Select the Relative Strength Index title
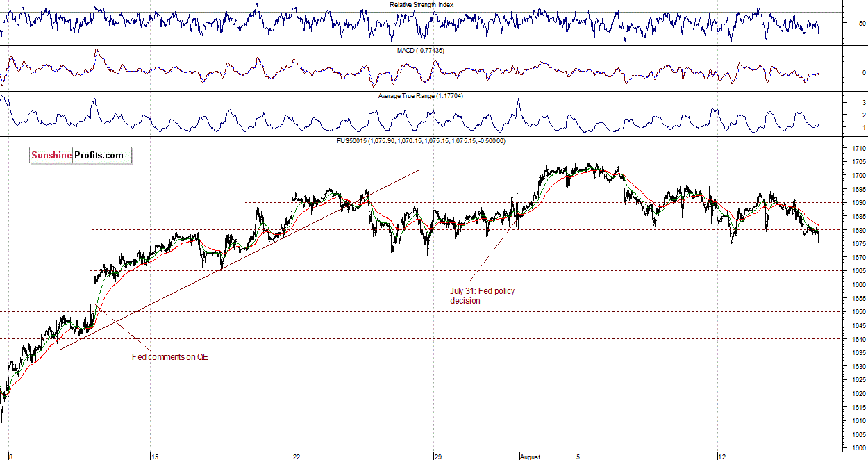The image size is (868, 460). [x=422, y=4]
